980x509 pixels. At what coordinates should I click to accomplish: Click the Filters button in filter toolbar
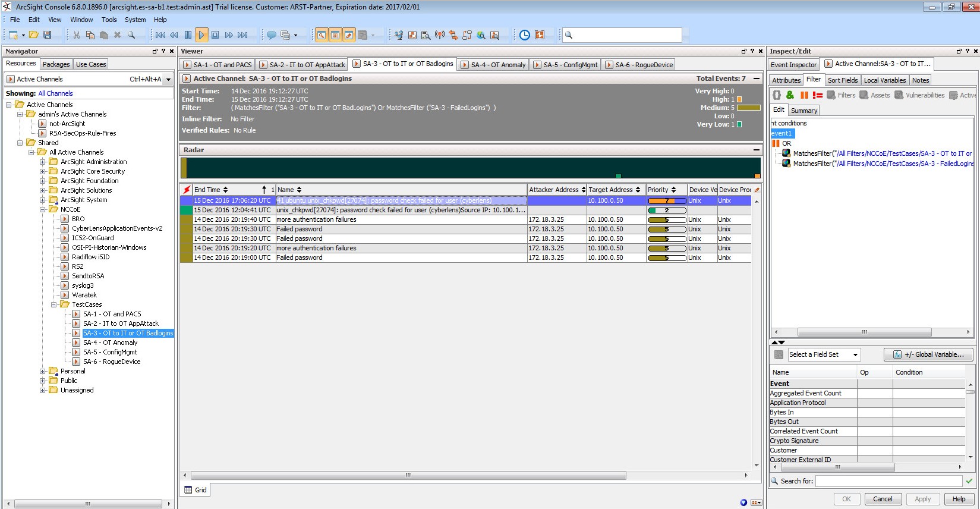841,95
